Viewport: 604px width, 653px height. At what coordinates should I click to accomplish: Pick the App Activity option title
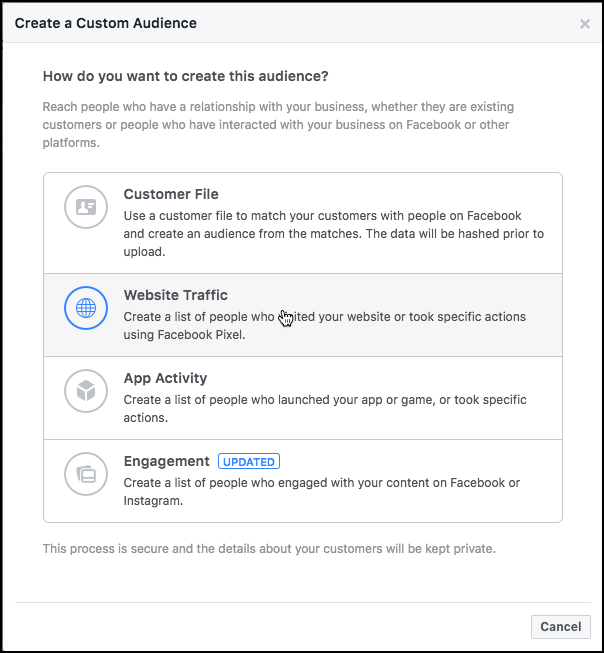pos(165,378)
